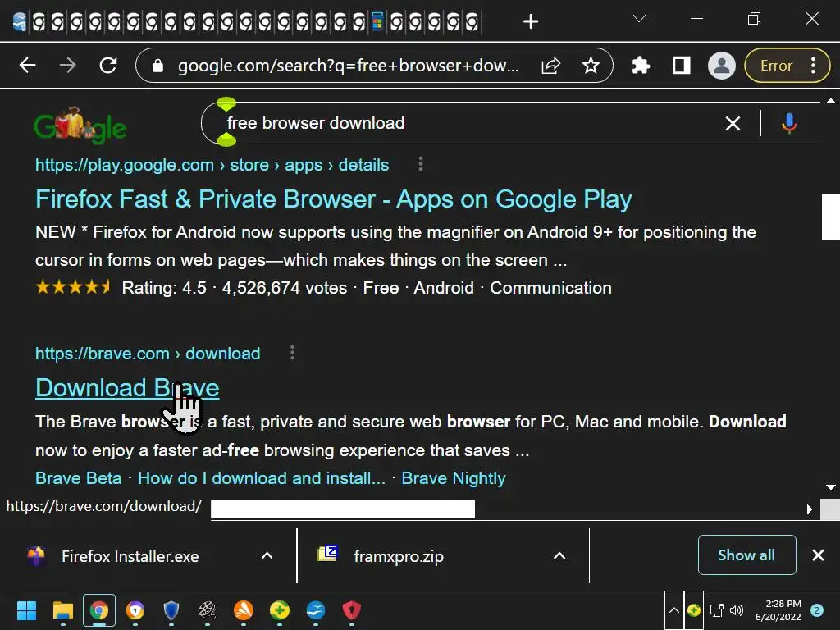The height and width of the screenshot is (630, 840).
Task: Click the white horizontal scrollbar thumb
Action: click(x=343, y=509)
